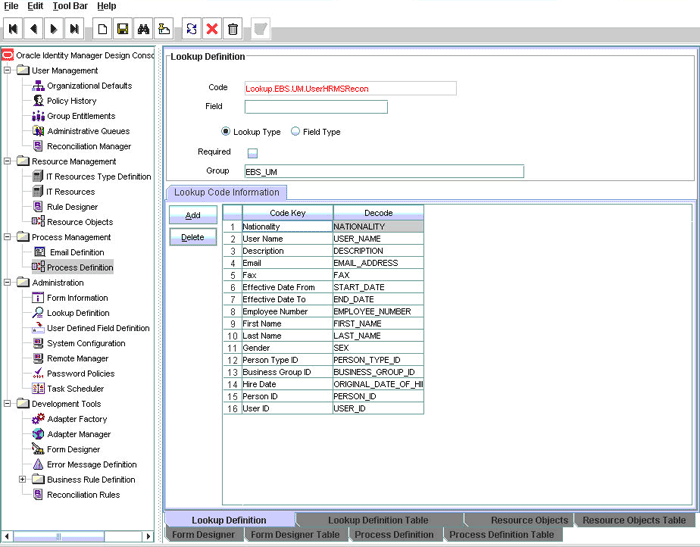Open Organizational Defaults icon in tree

(x=38, y=86)
